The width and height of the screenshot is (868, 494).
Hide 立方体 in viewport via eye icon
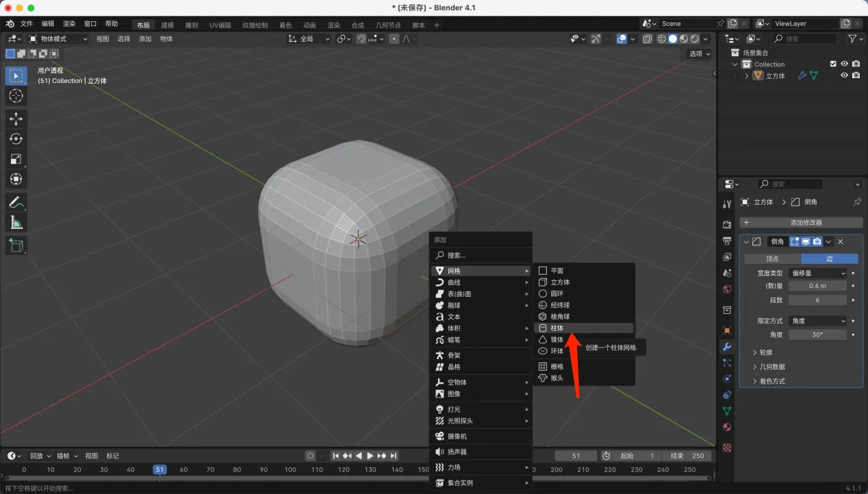pos(844,75)
